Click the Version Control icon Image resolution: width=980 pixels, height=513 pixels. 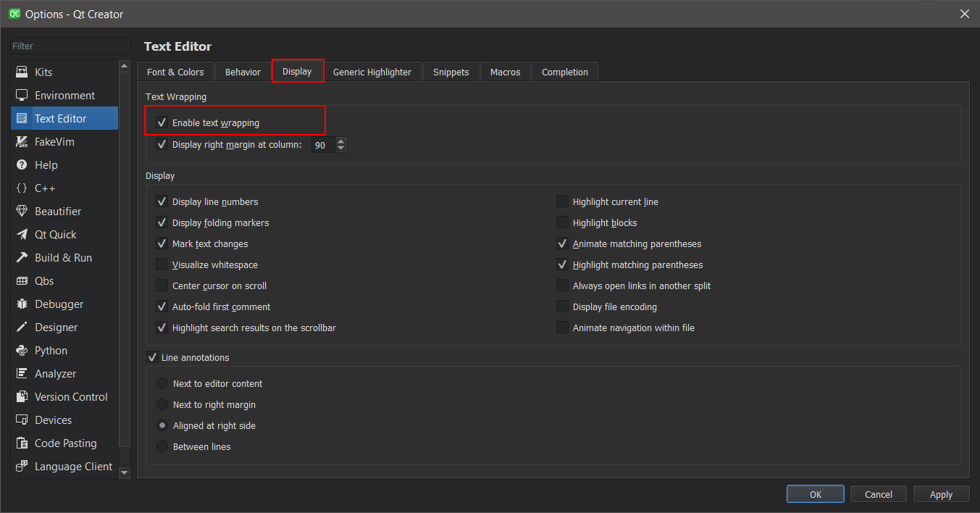(22, 397)
